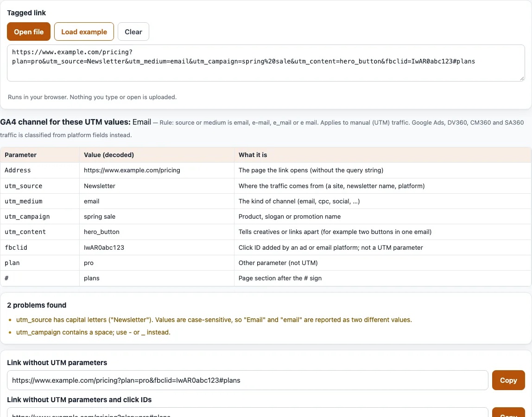Screen dimensions: 532x417
Task: Click the utm_source capital letters warning
Action: pos(214,320)
